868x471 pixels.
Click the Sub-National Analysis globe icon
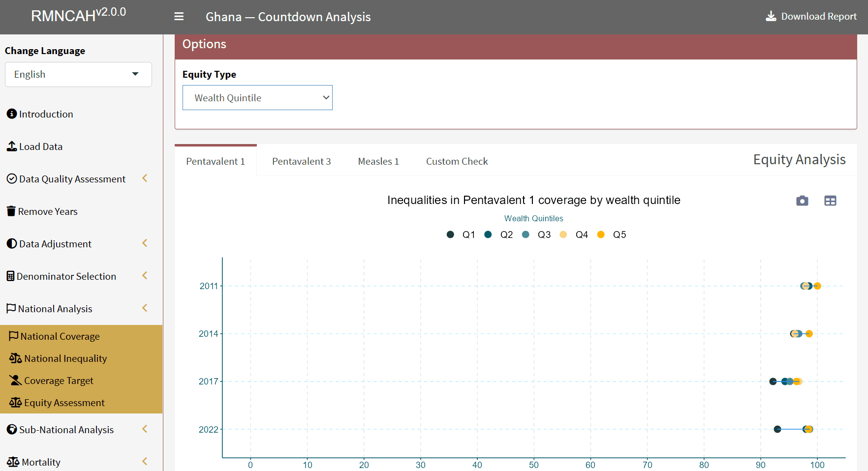tap(12, 429)
